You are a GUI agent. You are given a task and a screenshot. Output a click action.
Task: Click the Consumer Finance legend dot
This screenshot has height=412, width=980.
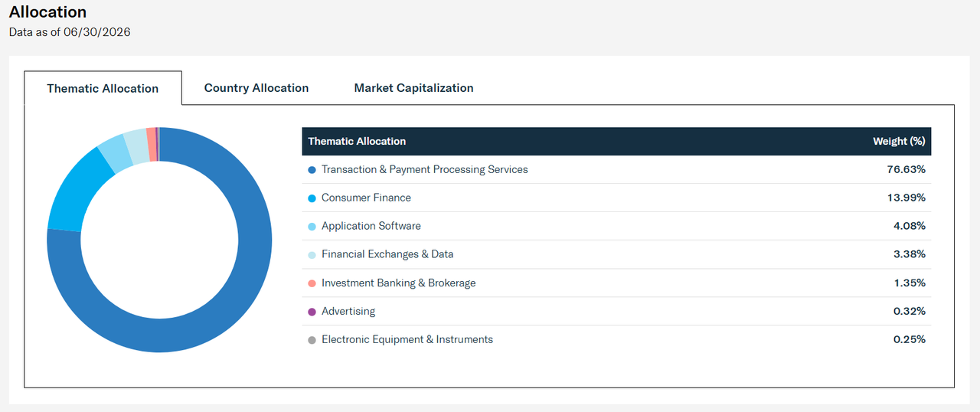tap(312, 198)
